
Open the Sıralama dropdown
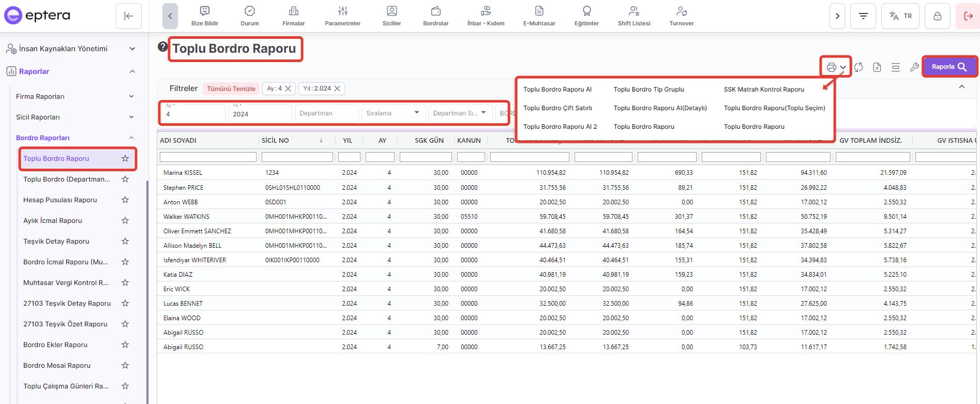(393, 113)
